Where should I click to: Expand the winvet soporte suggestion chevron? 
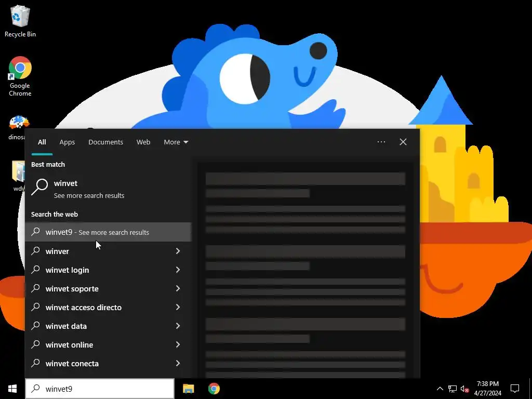(x=178, y=288)
